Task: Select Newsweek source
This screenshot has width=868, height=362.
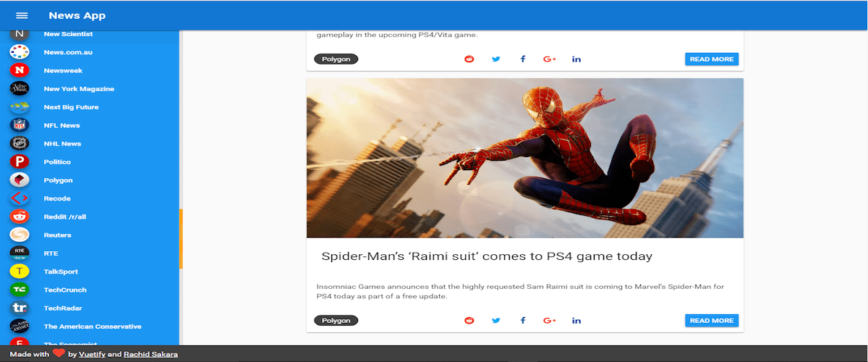Action: click(63, 70)
